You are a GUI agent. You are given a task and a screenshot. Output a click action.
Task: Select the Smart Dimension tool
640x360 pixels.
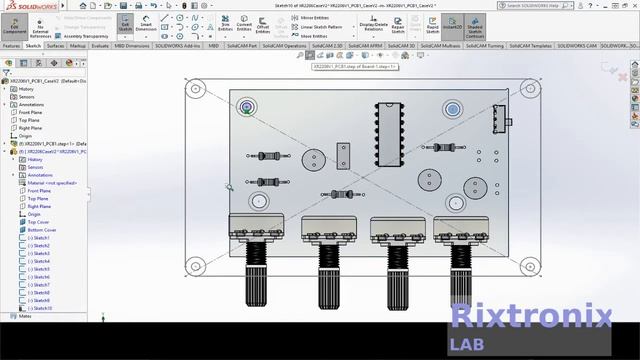coord(146,24)
